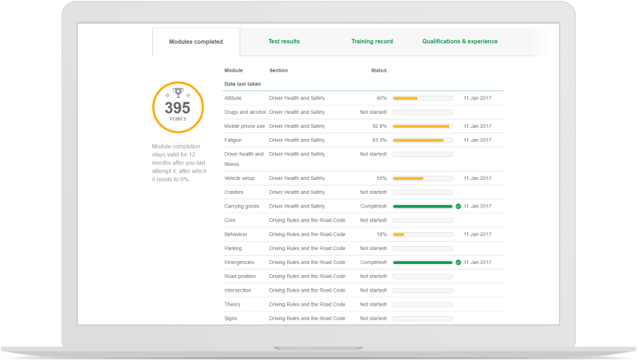
Task: Select the Intersection module name
Action: pyautogui.click(x=238, y=290)
